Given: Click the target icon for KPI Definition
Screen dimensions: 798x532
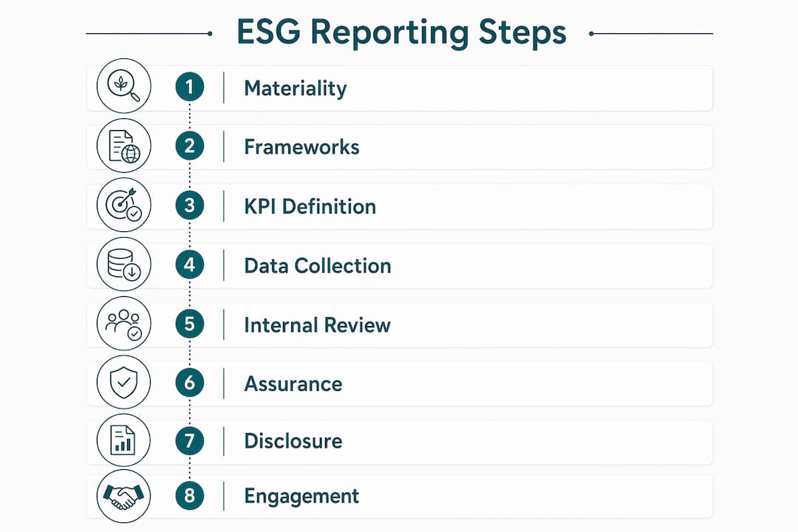Looking at the screenshot, I should coord(123,205).
